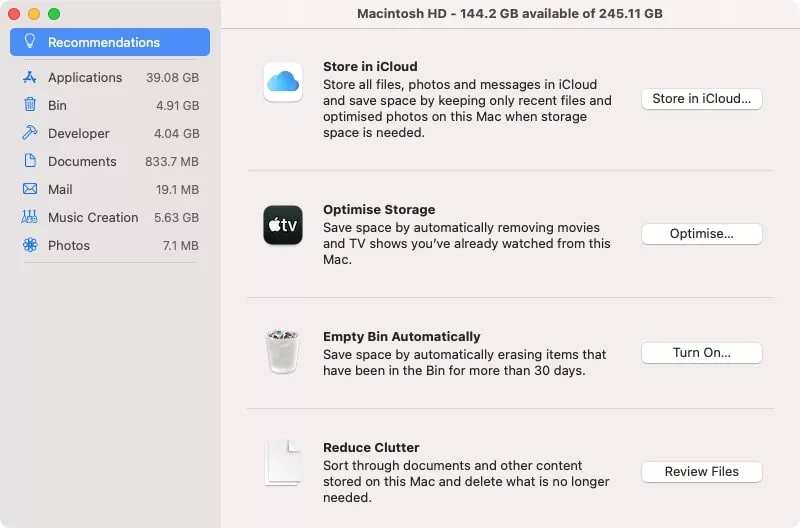800x528 pixels.
Task: Open Review Files for clutter
Action: (701, 472)
